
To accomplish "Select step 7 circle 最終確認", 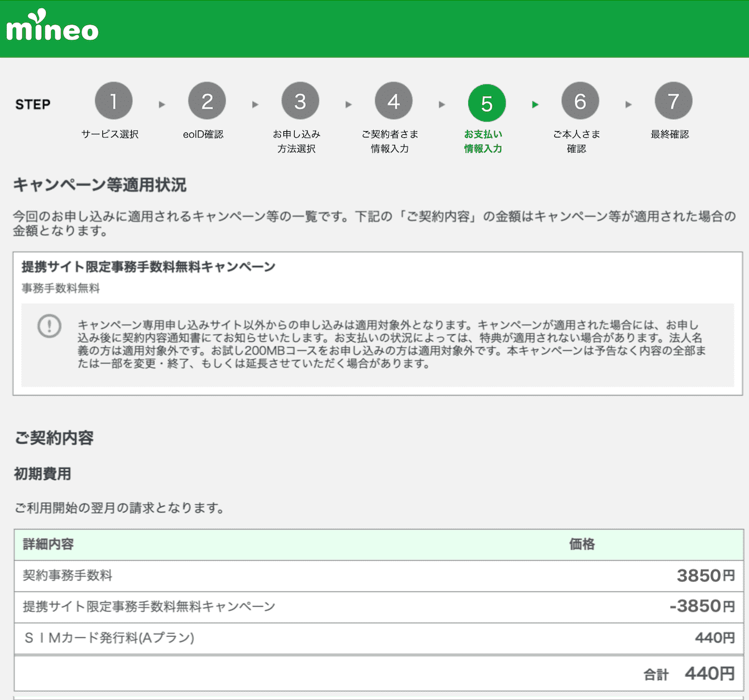I will (673, 101).
